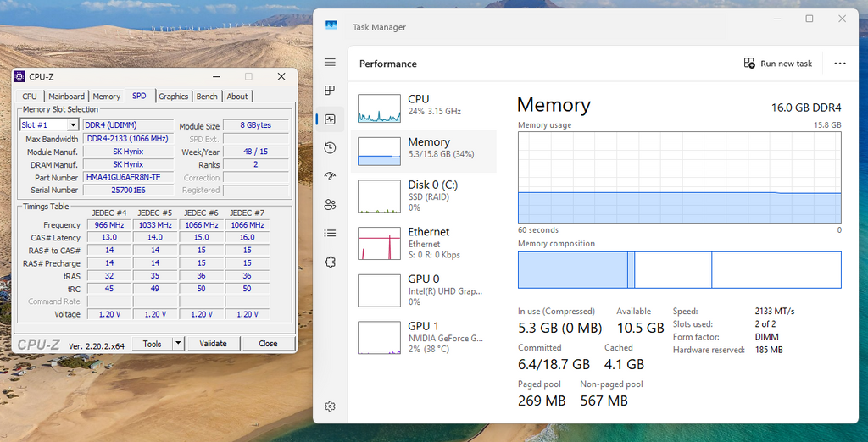Click the Memory composition bar
The height and width of the screenshot is (442, 868).
coord(679,270)
